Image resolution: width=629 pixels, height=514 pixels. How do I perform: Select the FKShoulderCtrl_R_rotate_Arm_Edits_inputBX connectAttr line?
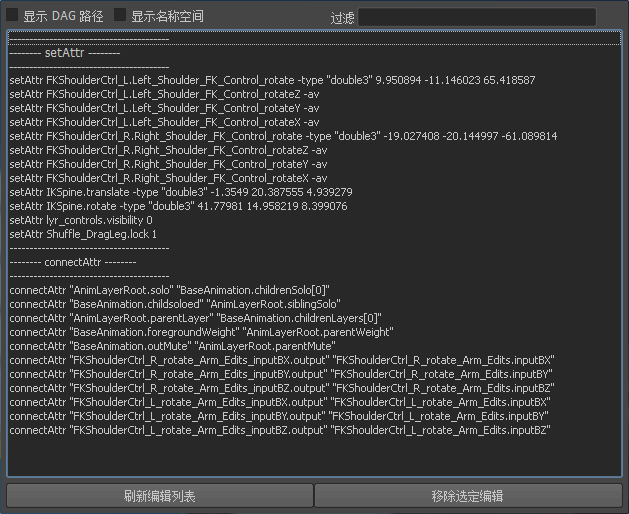pos(281,360)
